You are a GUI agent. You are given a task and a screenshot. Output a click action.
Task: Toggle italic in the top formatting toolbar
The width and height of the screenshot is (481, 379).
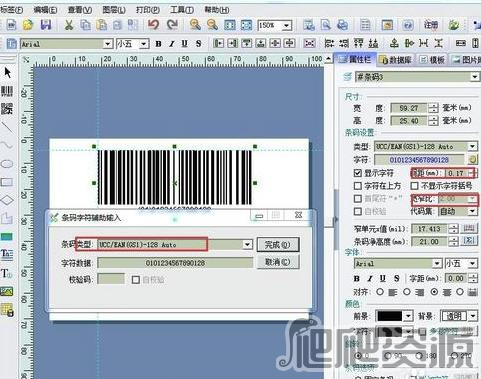[x=172, y=44]
